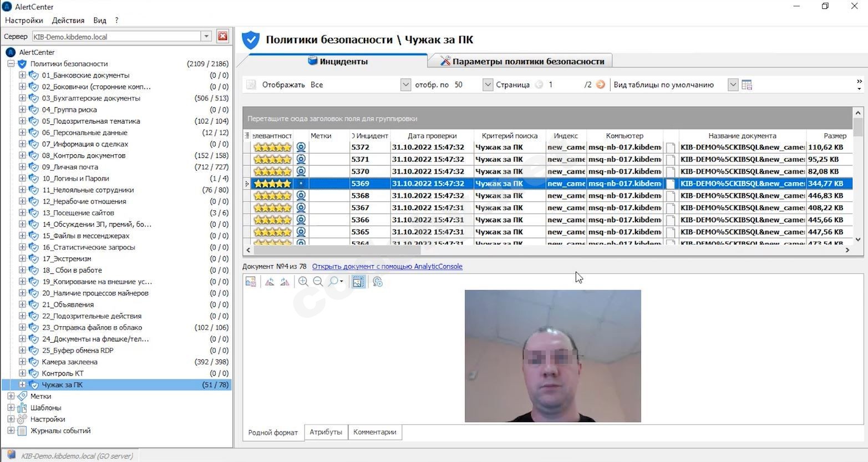Screen dimensions: 868x462
Task: Zoom out of the webcam image
Action: point(318,282)
